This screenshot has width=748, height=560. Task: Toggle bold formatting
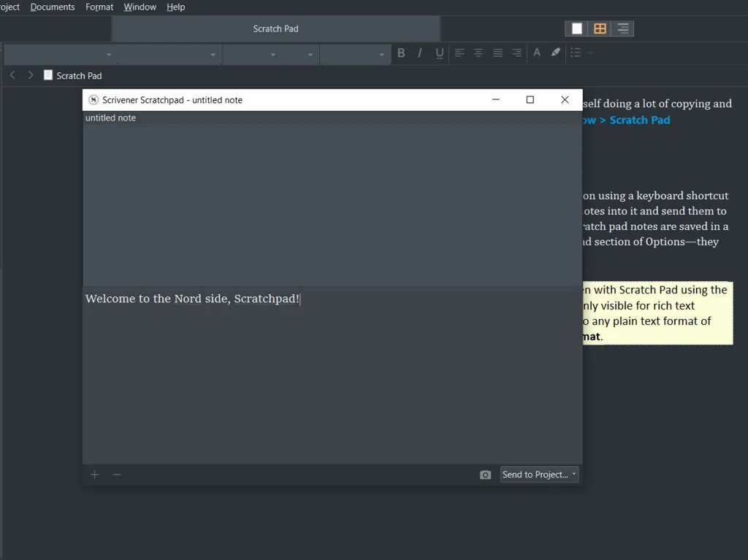point(401,53)
